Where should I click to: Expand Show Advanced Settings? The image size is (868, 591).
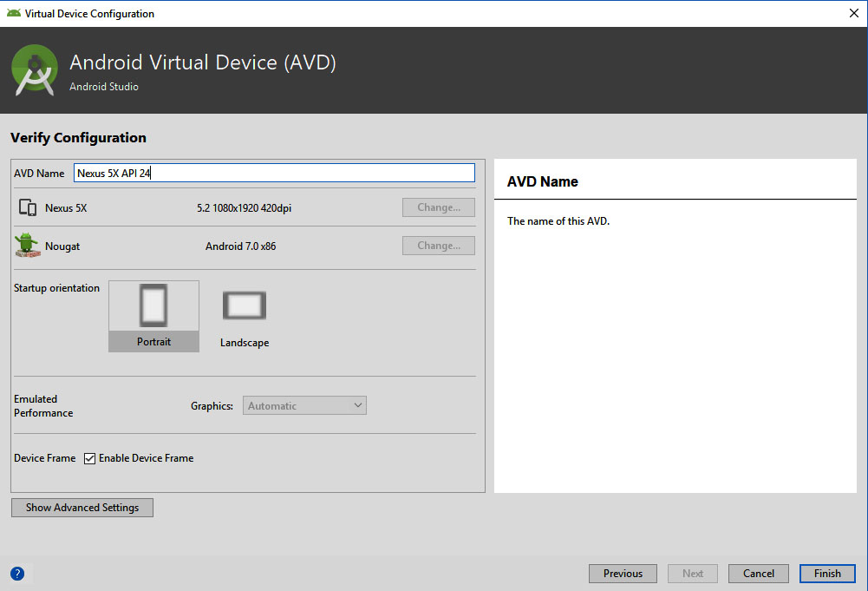(82, 508)
